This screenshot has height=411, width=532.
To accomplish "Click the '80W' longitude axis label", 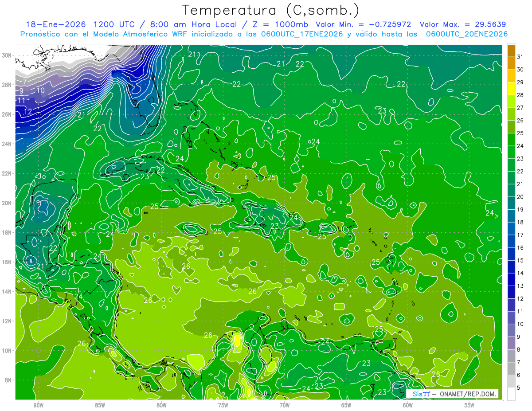I will (x=161, y=405).
